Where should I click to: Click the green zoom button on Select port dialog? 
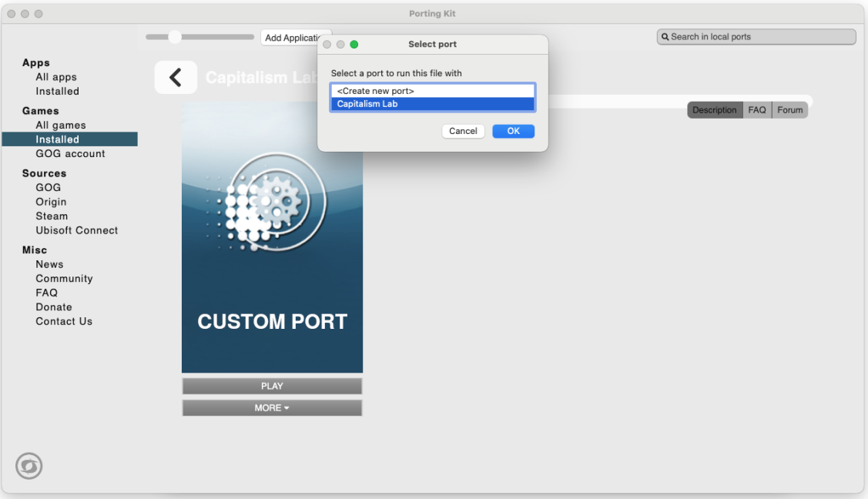pos(354,44)
